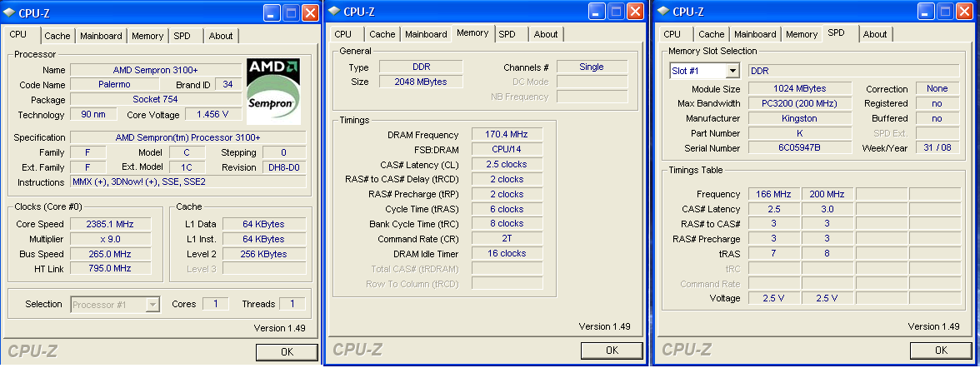Click the DRAM Frequency value '170.4 MHz'

click(x=507, y=134)
